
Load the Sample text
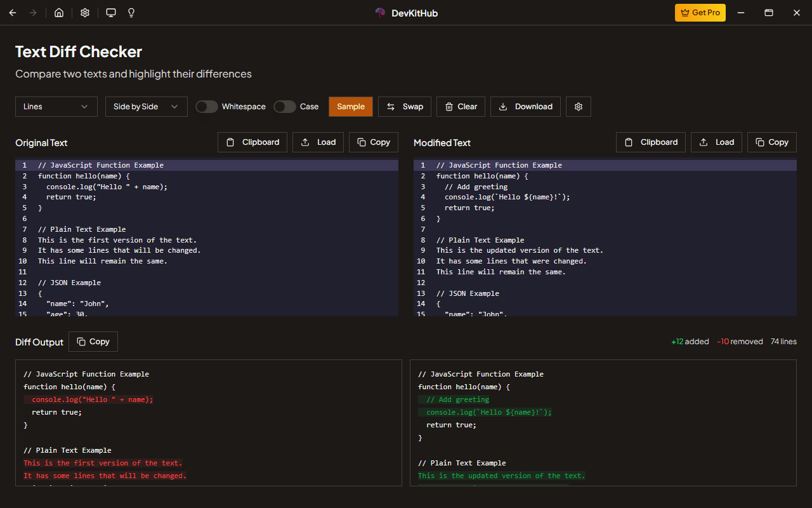(x=351, y=107)
